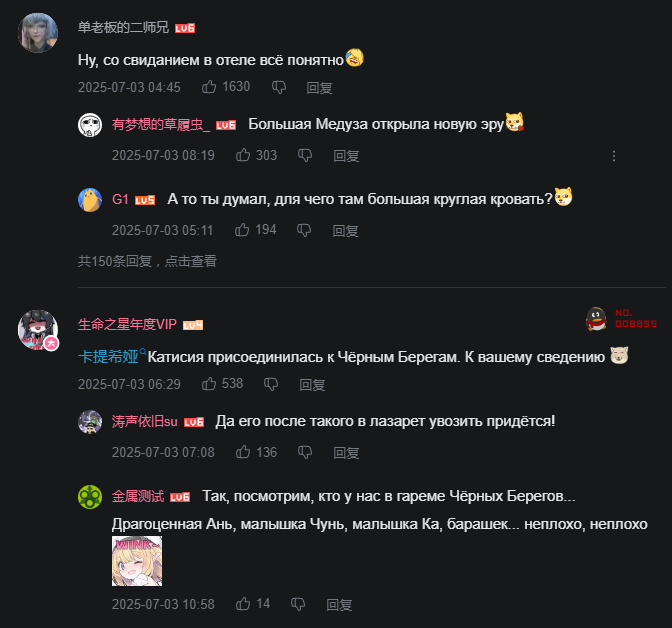The height and width of the screenshot is (628, 672).
Task: Reply to 单老板的二师兄's comment via 回复
Action: pyautogui.click(x=319, y=88)
